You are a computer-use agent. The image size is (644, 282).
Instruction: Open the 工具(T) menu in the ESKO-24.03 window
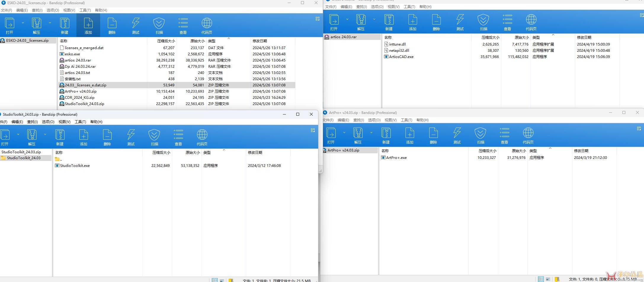click(85, 10)
